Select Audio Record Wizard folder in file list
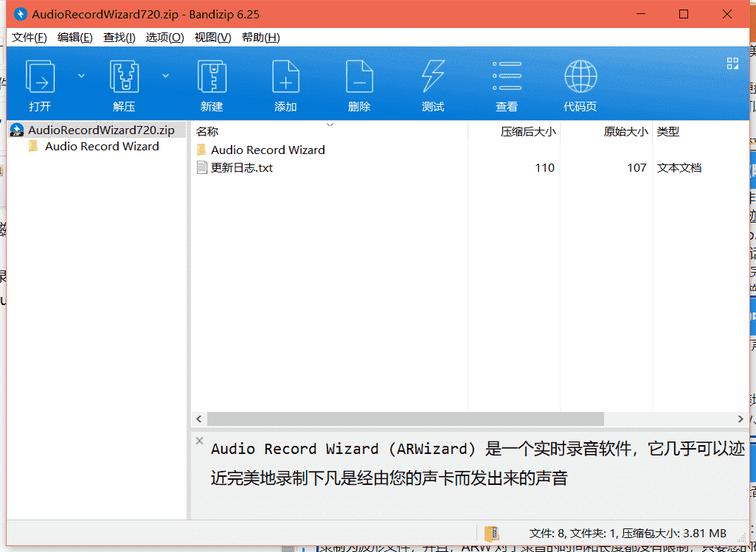756x552 pixels. (x=268, y=150)
